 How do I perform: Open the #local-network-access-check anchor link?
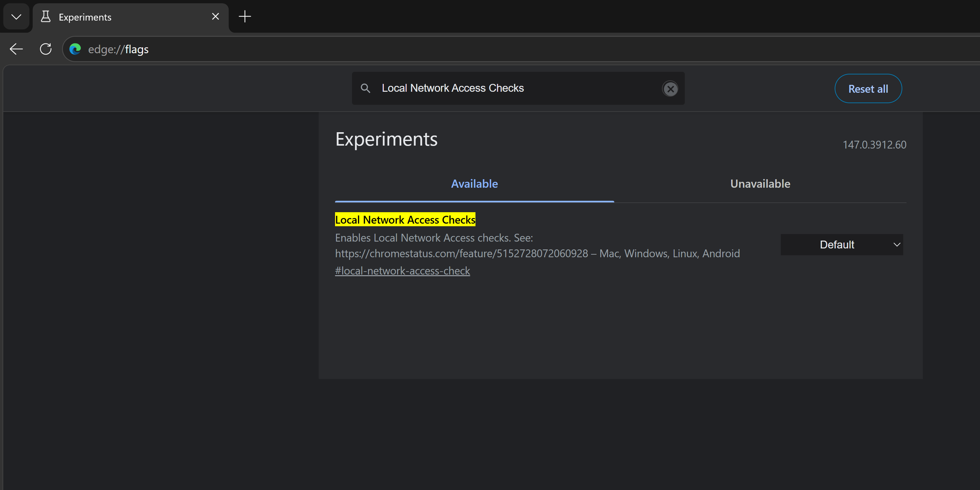402,271
